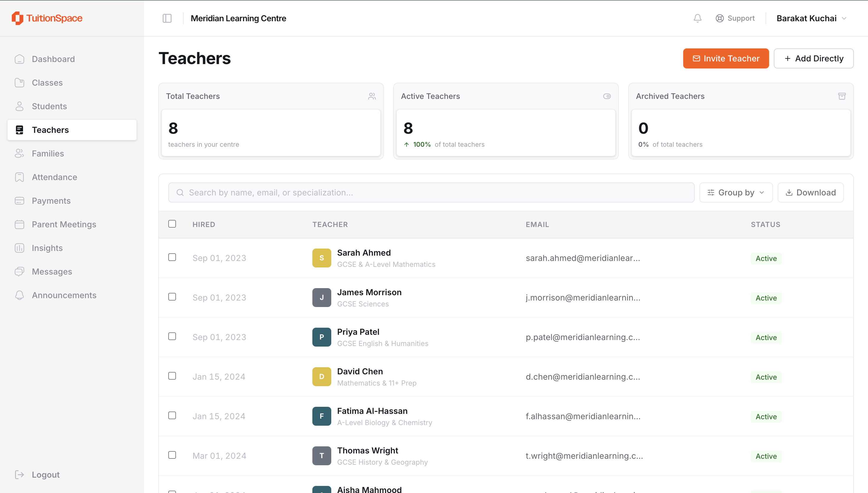
Task: Click Priya Patel's P avatar
Action: [322, 337]
